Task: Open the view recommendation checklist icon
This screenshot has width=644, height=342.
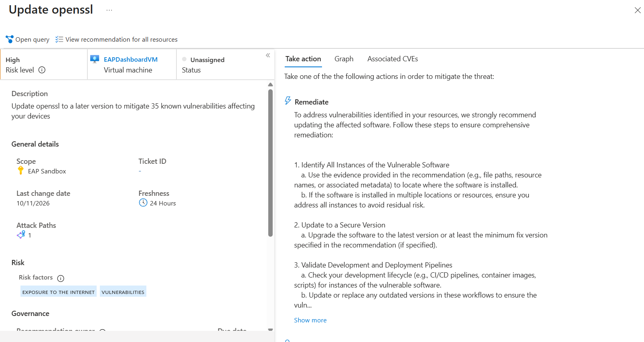Action: (x=59, y=39)
